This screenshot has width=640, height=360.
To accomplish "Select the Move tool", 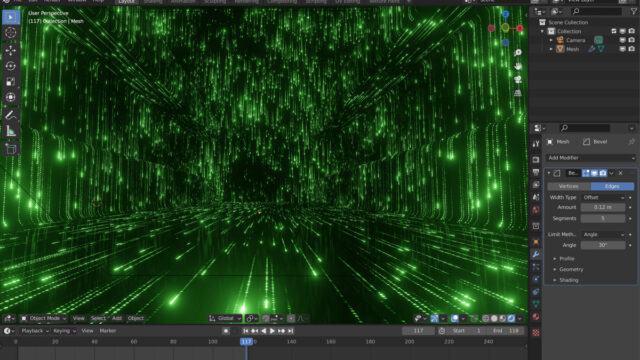I will coord(11,50).
